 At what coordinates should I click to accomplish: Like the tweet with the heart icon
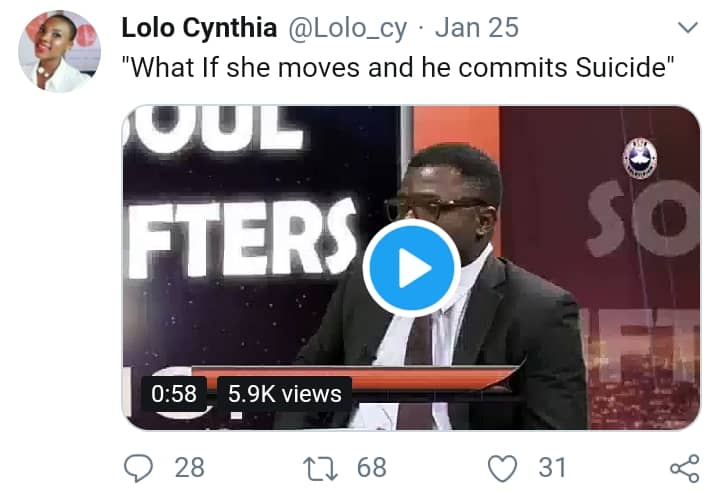506,466
